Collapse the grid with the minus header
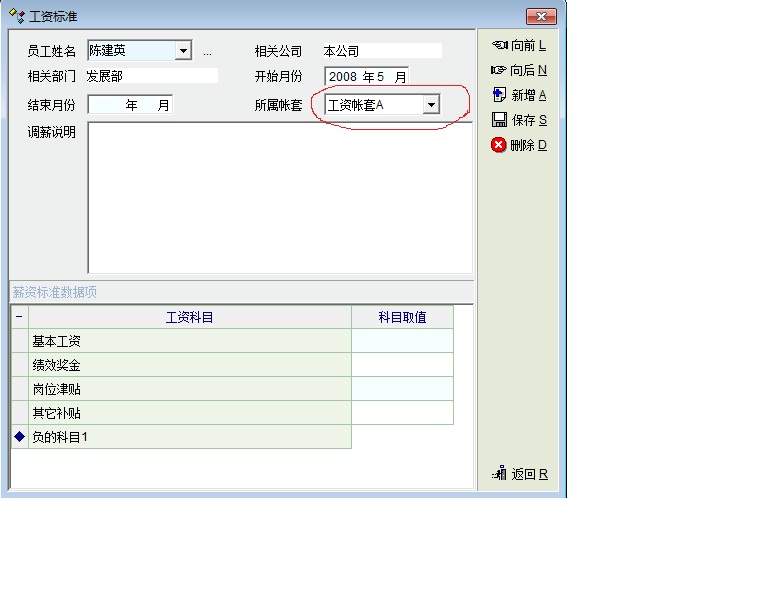768x614 pixels. point(19,317)
